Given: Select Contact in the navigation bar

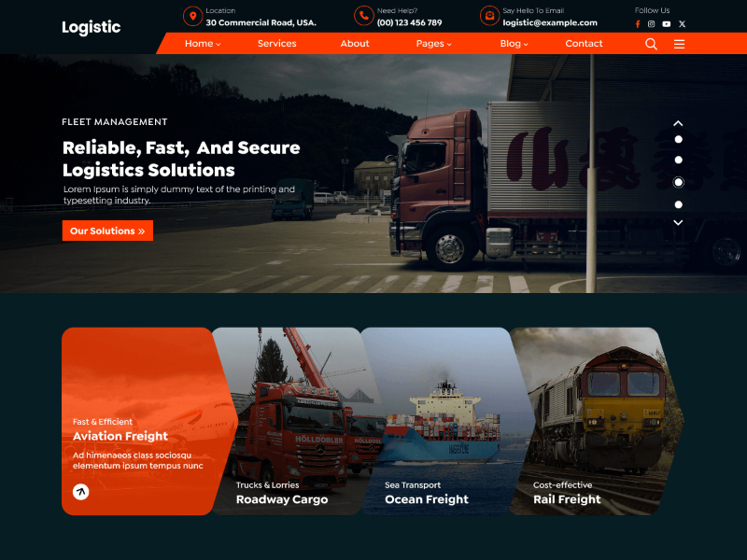Looking at the screenshot, I should click(x=584, y=43).
